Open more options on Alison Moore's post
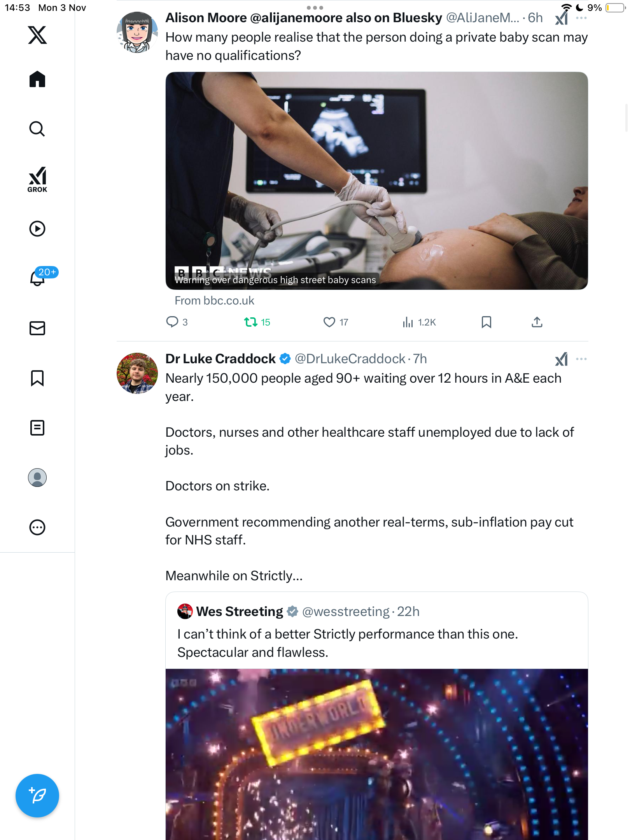This screenshot has height=840, width=630. [x=581, y=18]
